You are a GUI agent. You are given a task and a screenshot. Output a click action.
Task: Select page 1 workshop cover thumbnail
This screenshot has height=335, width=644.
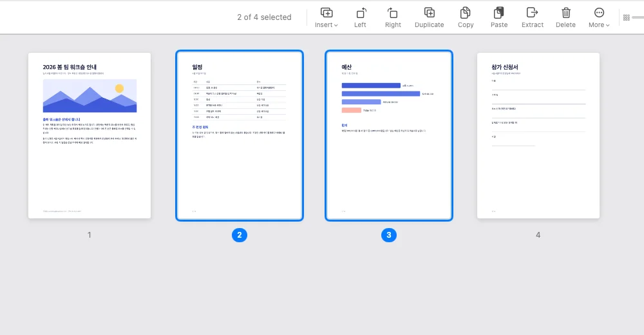coord(90,136)
